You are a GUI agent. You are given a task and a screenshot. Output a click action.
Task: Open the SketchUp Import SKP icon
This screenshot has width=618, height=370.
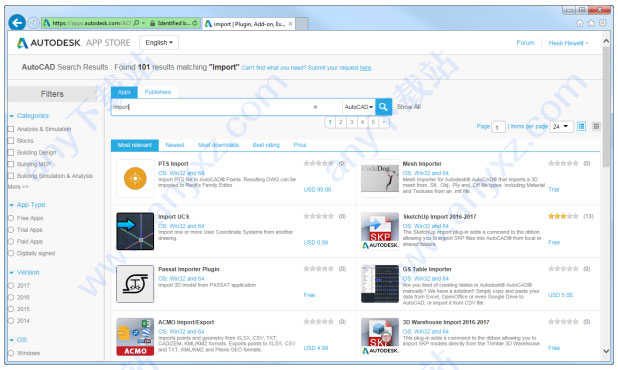click(x=380, y=231)
